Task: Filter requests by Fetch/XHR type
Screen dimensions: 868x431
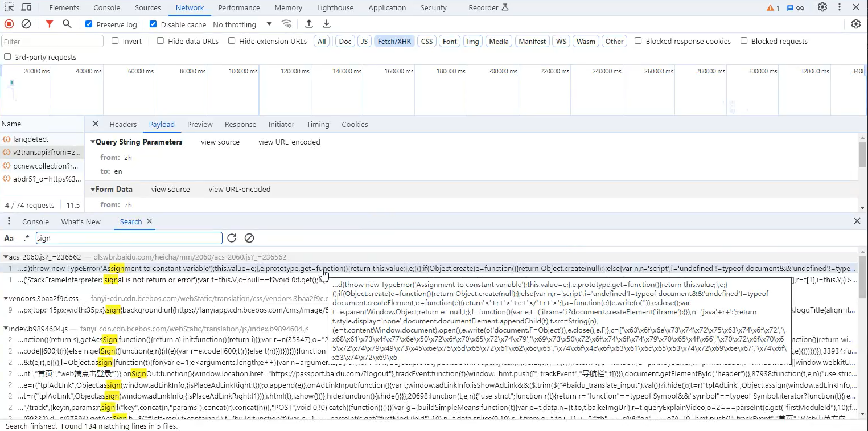Action: click(394, 41)
